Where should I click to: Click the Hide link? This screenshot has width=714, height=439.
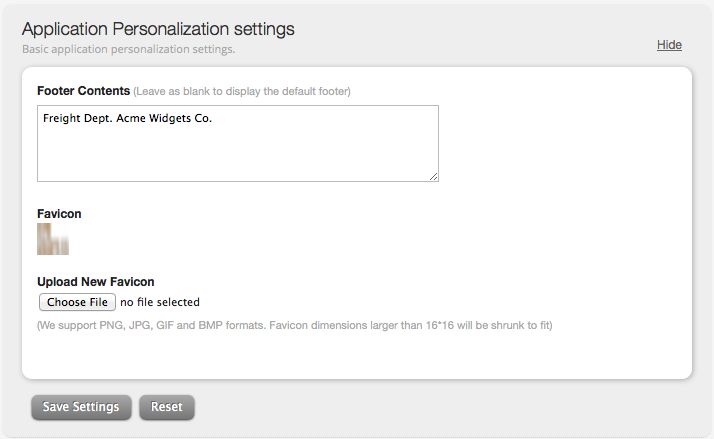click(x=669, y=45)
